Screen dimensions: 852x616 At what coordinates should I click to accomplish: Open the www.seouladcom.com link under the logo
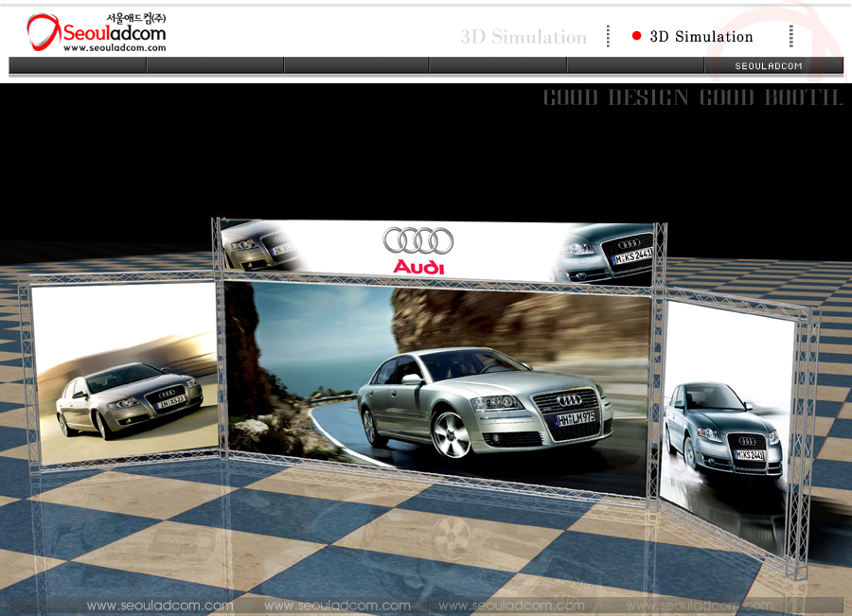115,48
